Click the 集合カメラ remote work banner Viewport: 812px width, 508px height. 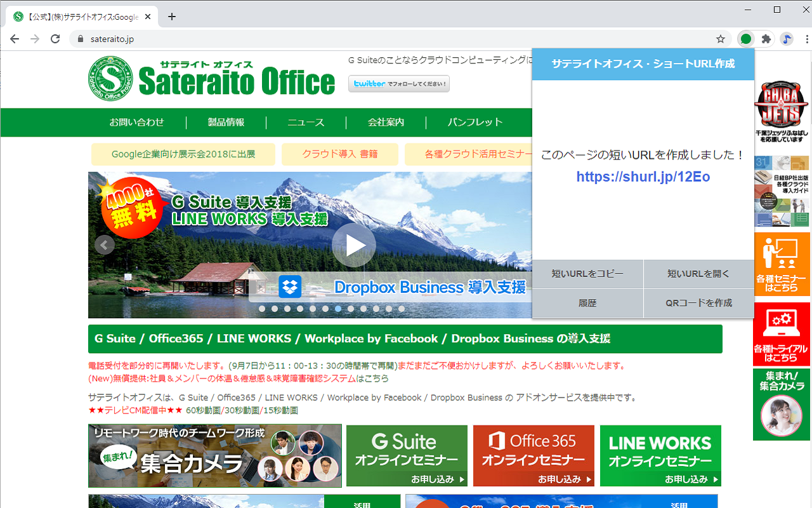click(215, 456)
